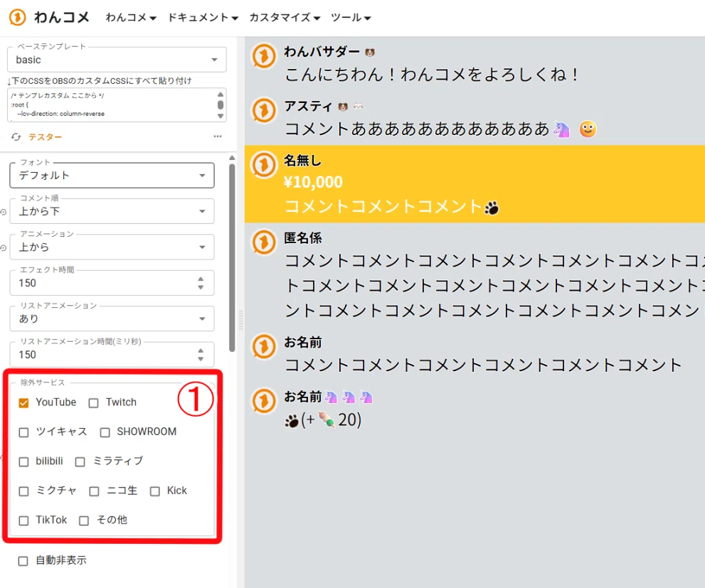Screen dimensions: 705x588
Task: Open the ドキュメント menu
Action: tap(203, 18)
